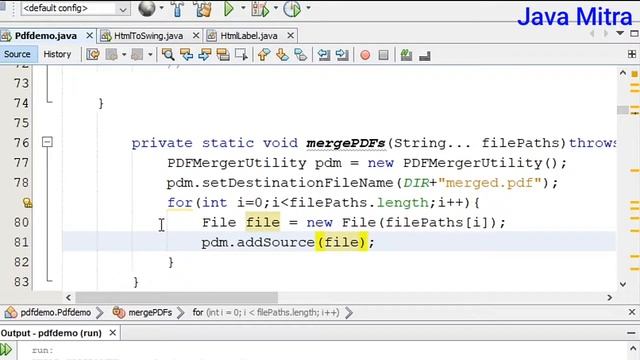Click the Debug Project icon
This screenshot has height=360, width=640.
(260, 9)
